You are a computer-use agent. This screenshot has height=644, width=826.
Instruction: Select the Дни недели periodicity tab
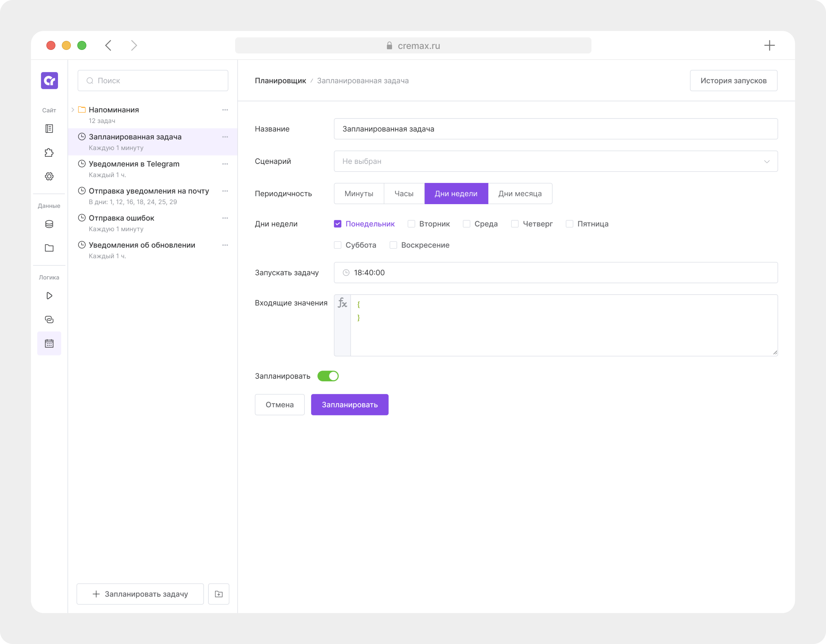point(456,194)
